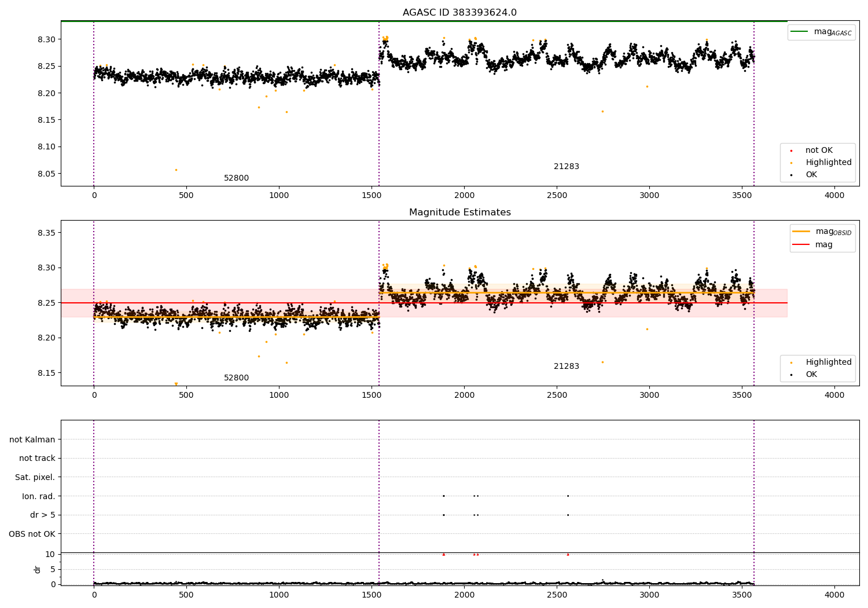Click the red dr marker near x 2560 in the dr panel
The height and width of the screenshot is (608, 868).
coord(568,555)
